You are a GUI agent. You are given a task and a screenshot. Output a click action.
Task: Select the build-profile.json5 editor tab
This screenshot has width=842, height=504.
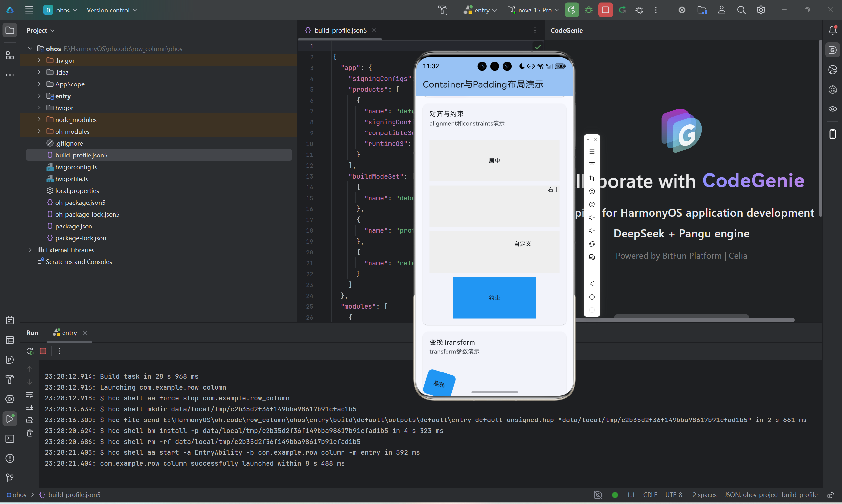[340, 30]
